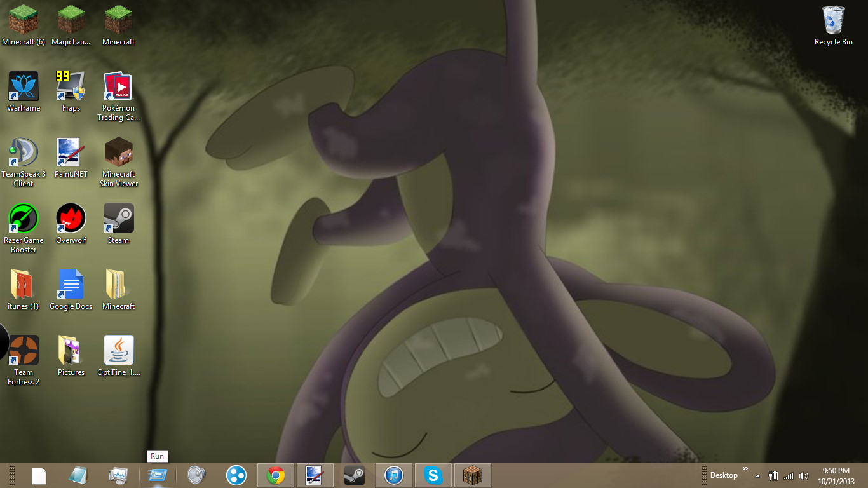Viewport: 868px width, 488px height.
Task: Switch to iTunes in taskbar
Action: tap(394, 475)
